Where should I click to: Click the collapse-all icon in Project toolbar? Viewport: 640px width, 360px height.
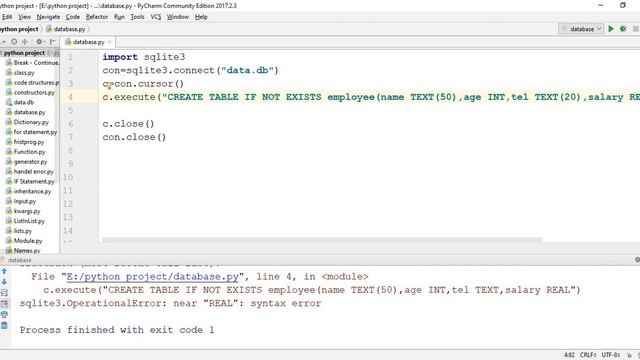click(25, 41)
